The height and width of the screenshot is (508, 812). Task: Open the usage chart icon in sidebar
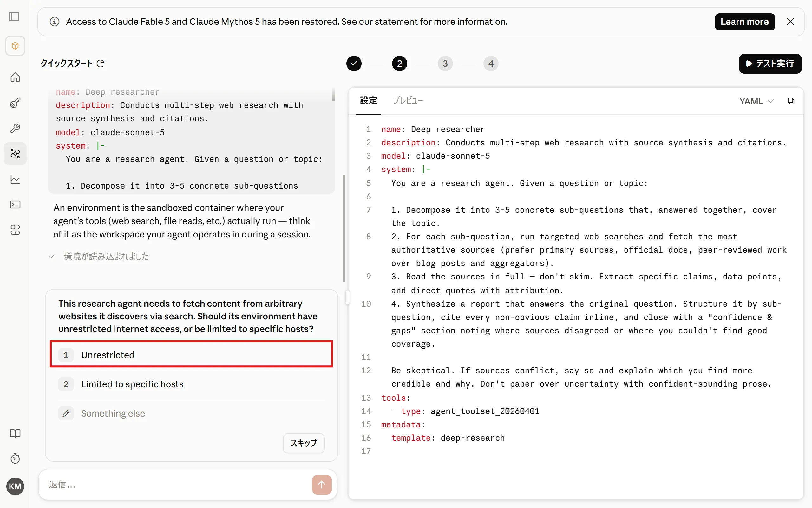tap(15, 179)
